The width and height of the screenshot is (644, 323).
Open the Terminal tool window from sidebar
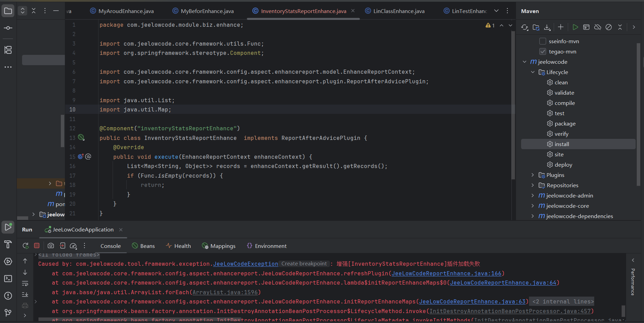[8, 279]
